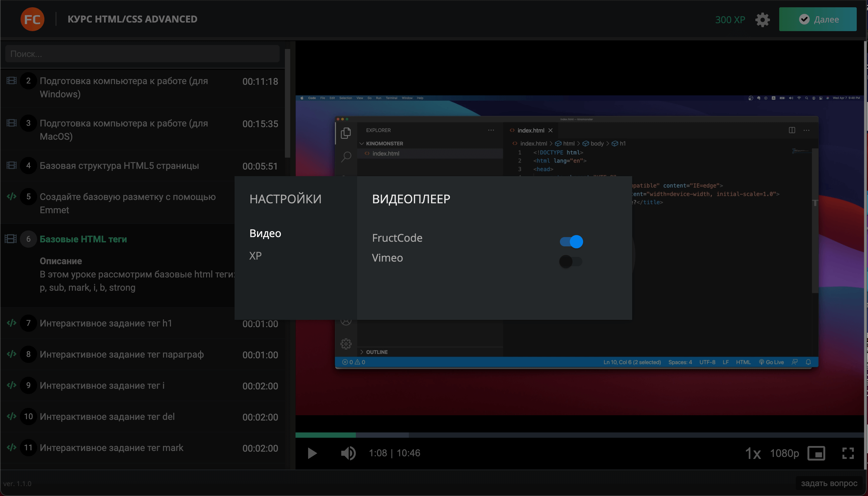Seek using the video progress bar
Screen dimensions: 868x496
pyautogui.click(x=579, y=435)
